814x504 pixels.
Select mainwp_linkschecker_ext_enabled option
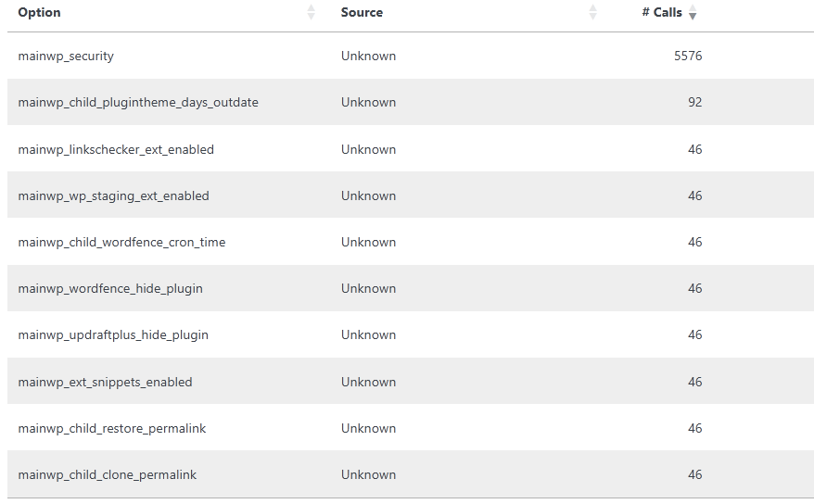(x=116, y=149)
